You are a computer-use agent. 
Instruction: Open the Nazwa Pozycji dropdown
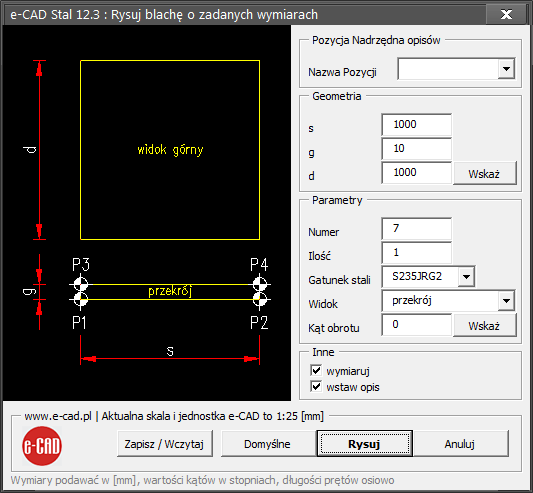click(506, 69)
